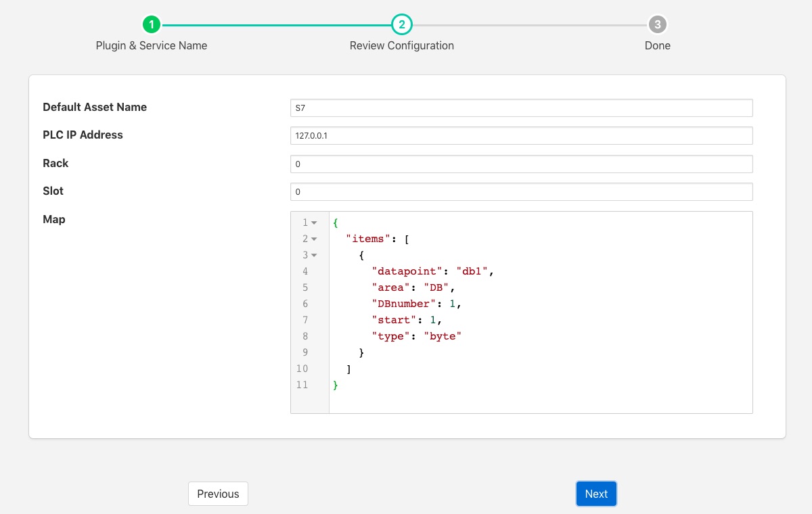Go back with the Previous button
812x514 pixels.
(x=218, y=494)
